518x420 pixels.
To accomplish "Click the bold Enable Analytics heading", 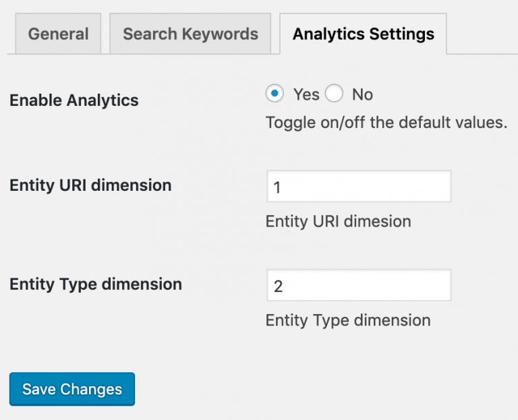I will click(74, 100).
